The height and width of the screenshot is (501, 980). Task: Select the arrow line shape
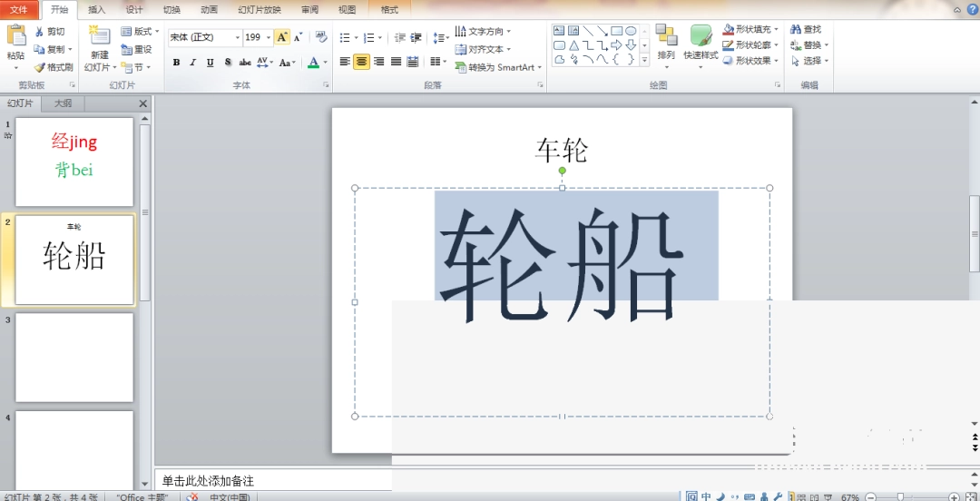602,31
